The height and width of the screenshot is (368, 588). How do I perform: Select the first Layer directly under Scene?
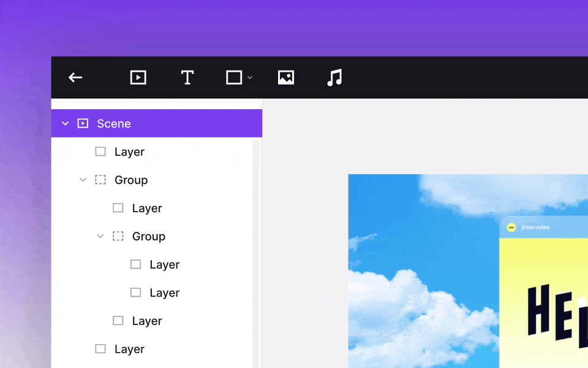coord(129,151)
